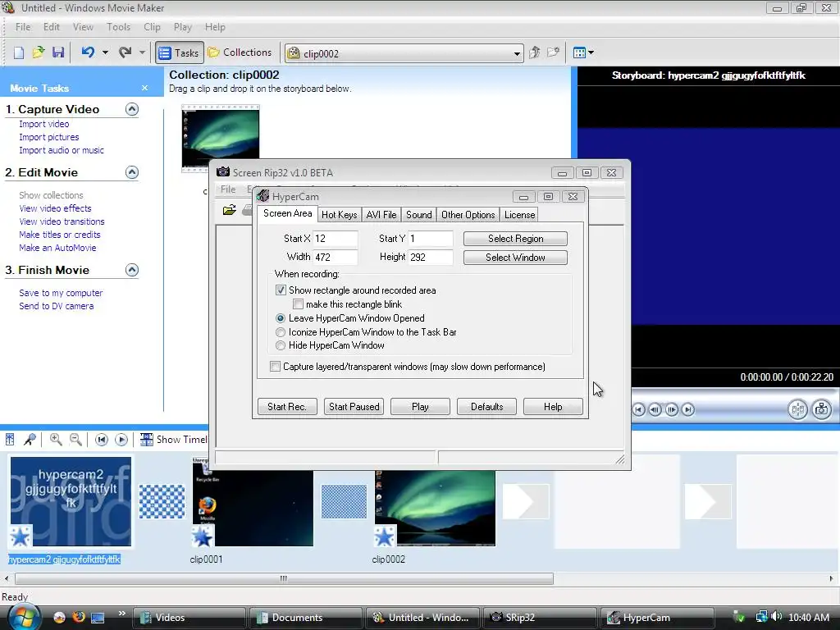
Task: Open the File menu in Movie Maker
Action: point(22,27)
